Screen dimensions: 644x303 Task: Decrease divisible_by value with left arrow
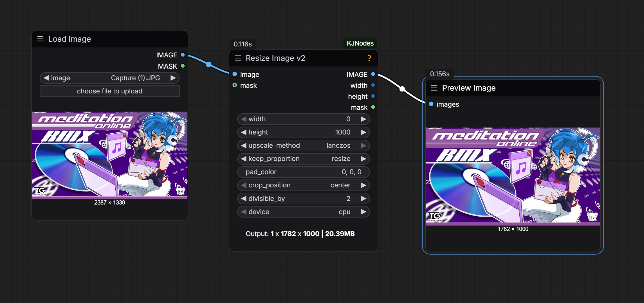point(244,199)
